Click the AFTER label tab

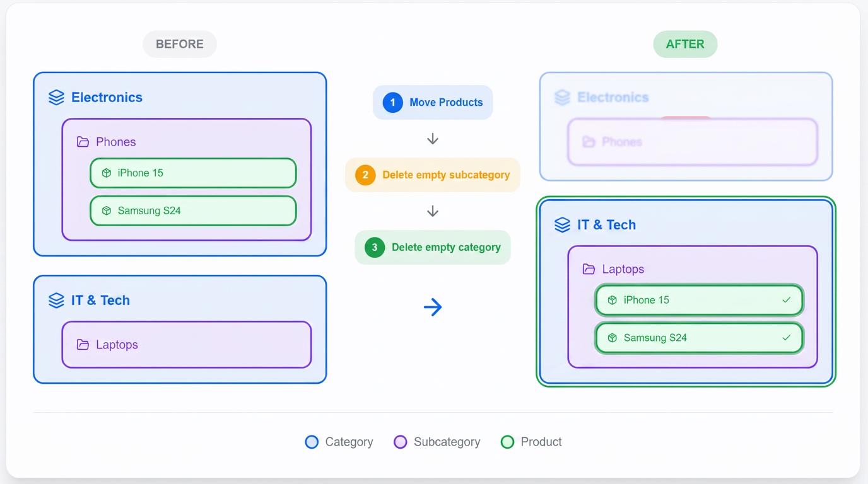click(685, 44)
